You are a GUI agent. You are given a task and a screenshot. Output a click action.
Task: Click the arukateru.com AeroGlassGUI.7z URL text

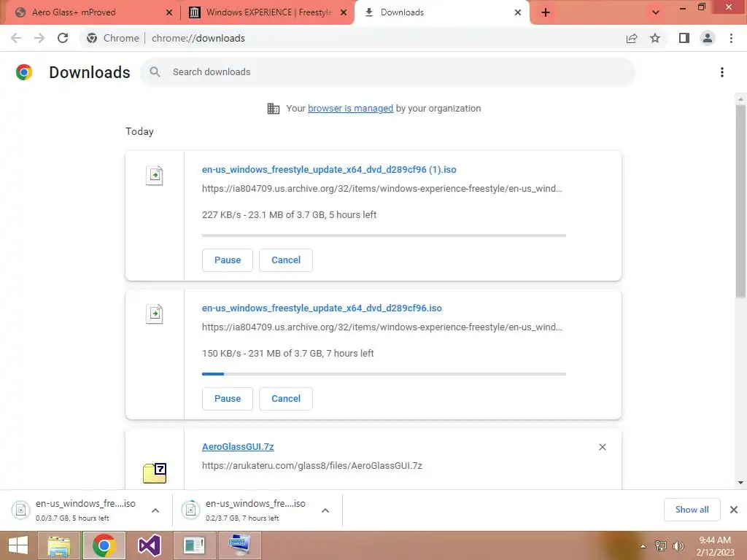pos(312,466)
